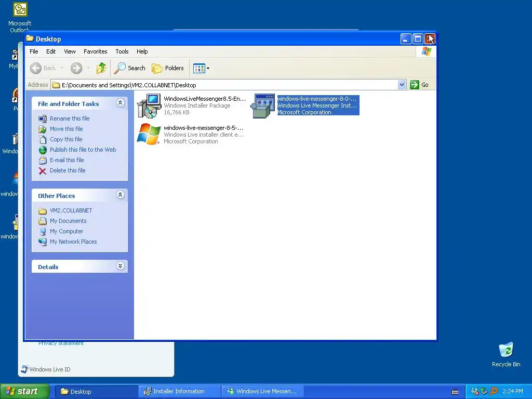Click the red X delete icon

[43, 171]
